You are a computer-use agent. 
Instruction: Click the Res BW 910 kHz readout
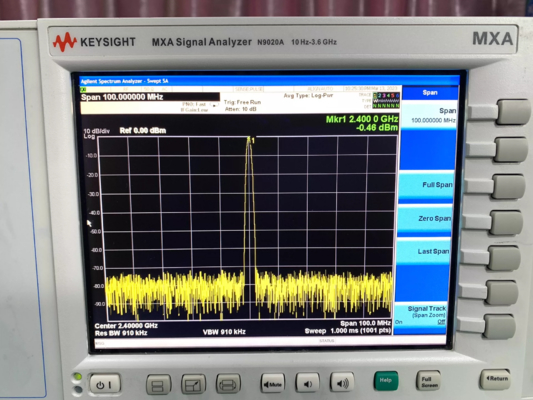click(121, 333)
